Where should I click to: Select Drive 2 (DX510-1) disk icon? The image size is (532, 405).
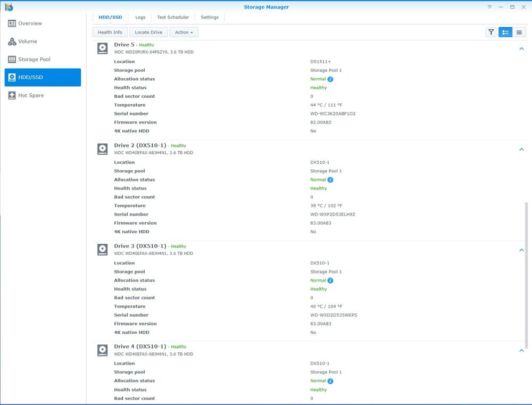click(103, 148)
